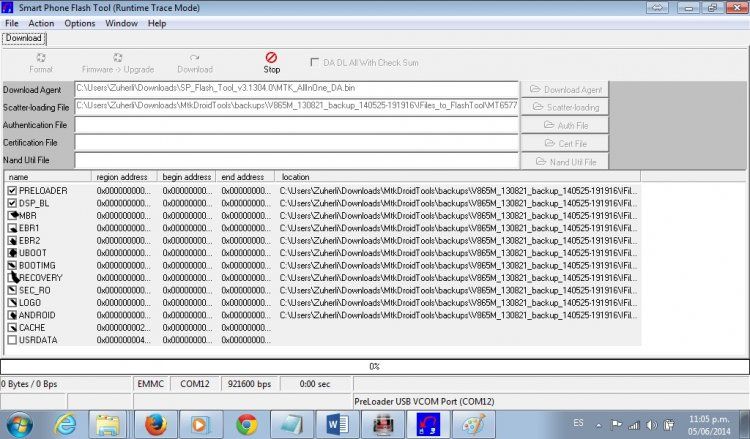Screen dimensions: 750x439
Task: Click the Download Agent browse button
Action: click(x=565, y=89)
